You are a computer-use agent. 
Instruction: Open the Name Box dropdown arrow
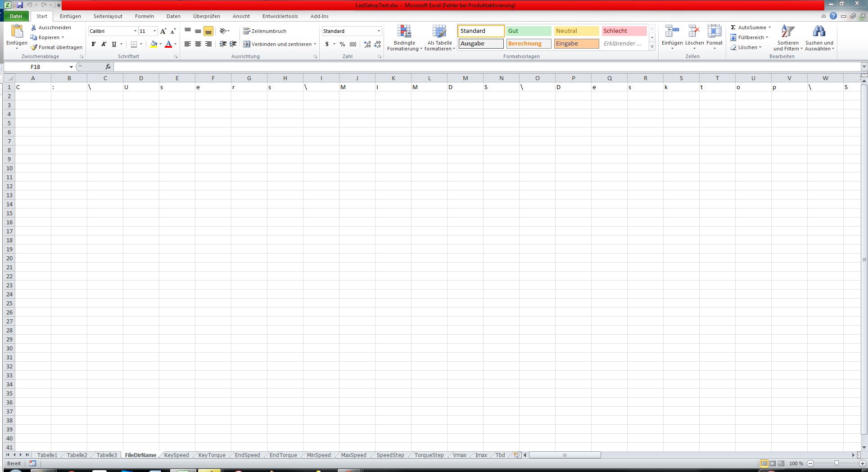pyautogui.click(x=71, y=67)
